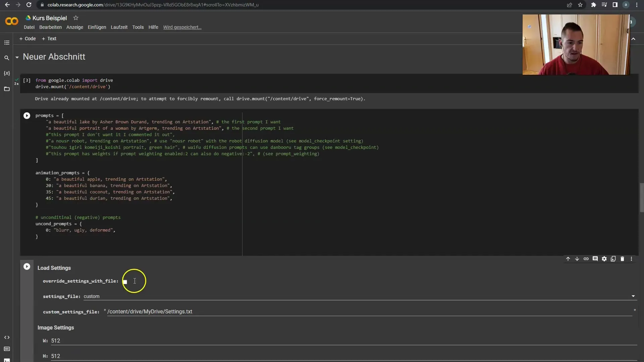Click the 'a beautiful banana' animation prompt line

pyautogui.click(x=109, y=186)
